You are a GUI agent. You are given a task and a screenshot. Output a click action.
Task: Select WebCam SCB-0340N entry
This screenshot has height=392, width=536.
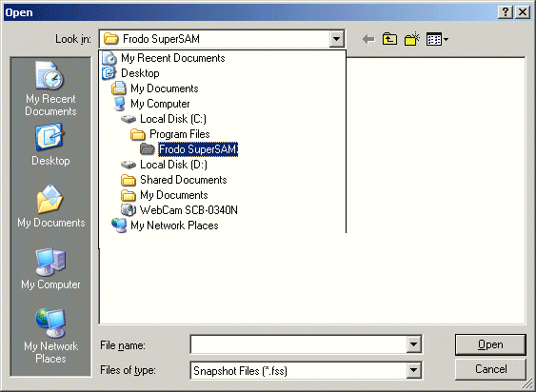click(179, 210)
